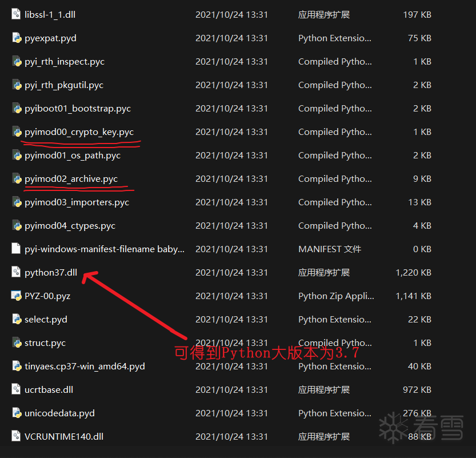
Task: Click the 应用程序扩展 type of ucrtbase.dll
Action: (324, 389)
